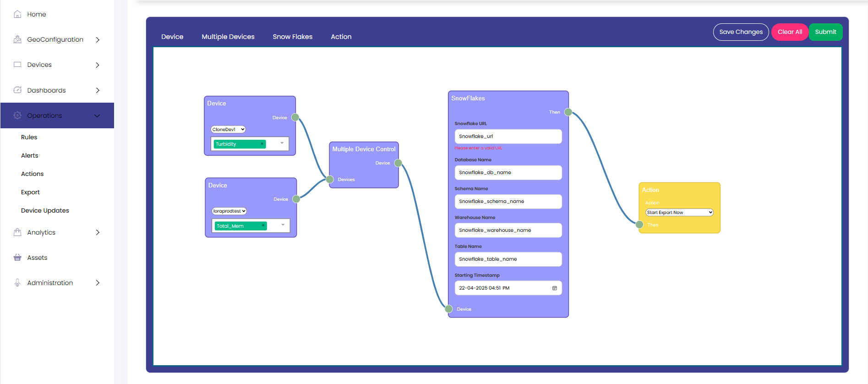Viewport: 868px width, 384px height.
Task: Click the green Submit button
Action: (825, 32)
